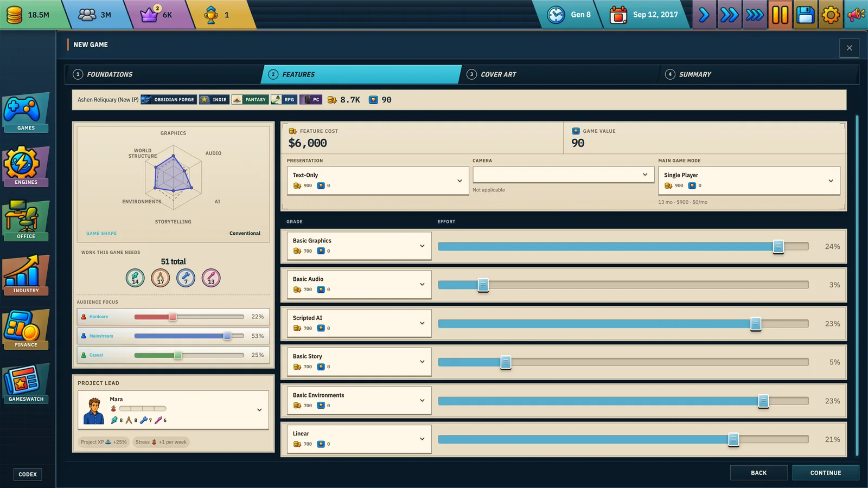Expand the Basic Graphics grade dropdown
Screen dimensions: 868x488
click(359, 246)
